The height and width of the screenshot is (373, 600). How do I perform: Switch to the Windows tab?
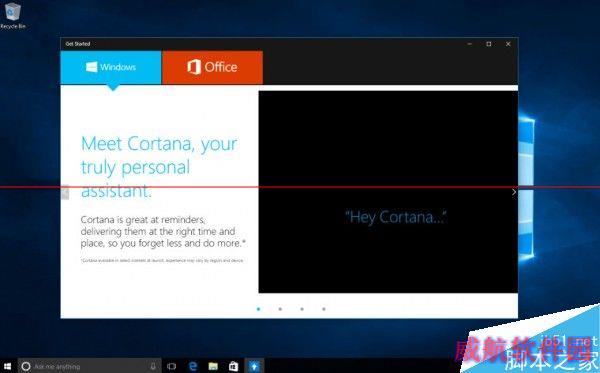tap(111, 67)
